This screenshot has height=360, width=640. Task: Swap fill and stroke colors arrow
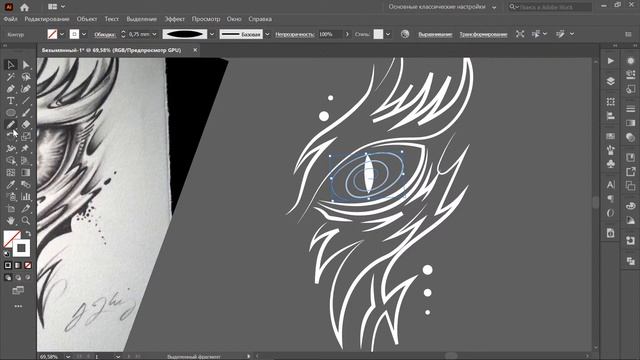pos(28,233)
